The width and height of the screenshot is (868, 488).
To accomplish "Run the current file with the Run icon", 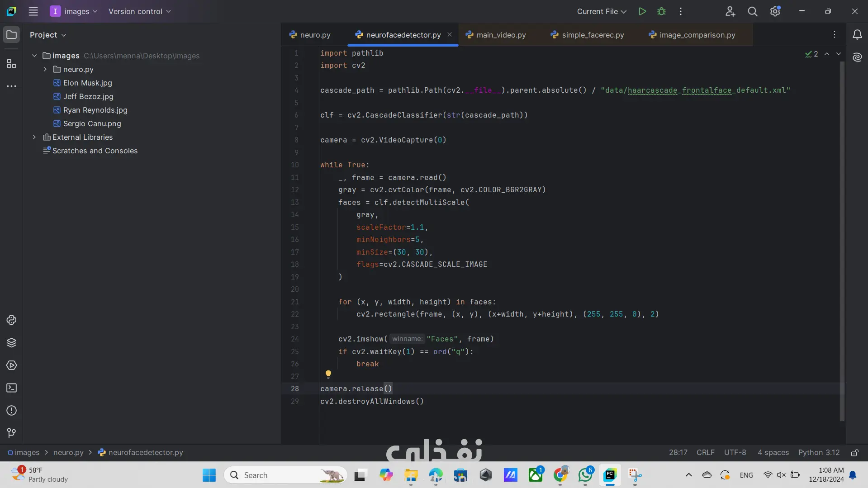I will tap(642, 11).
